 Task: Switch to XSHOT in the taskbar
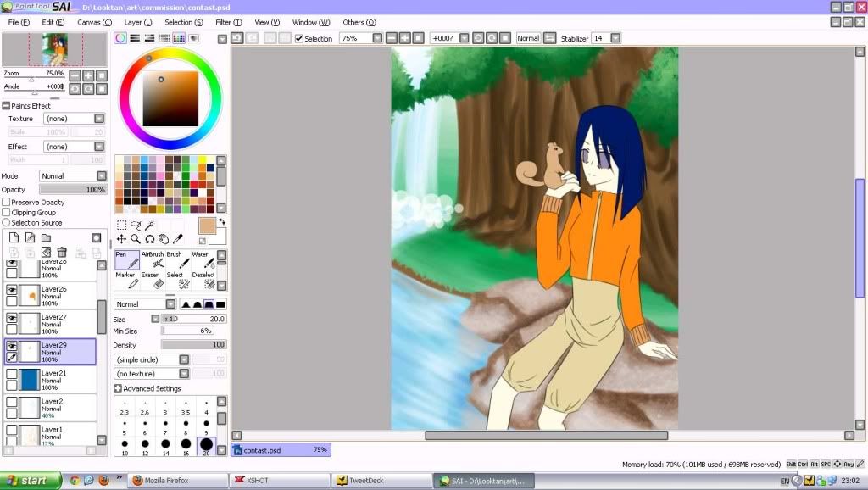click(x=280, y=481)
